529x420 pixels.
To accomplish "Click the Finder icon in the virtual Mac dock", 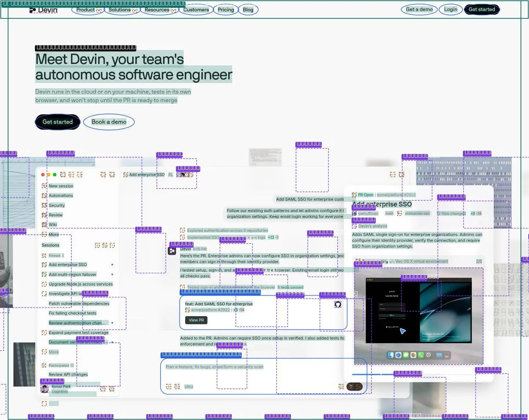I will coord(391,355).
